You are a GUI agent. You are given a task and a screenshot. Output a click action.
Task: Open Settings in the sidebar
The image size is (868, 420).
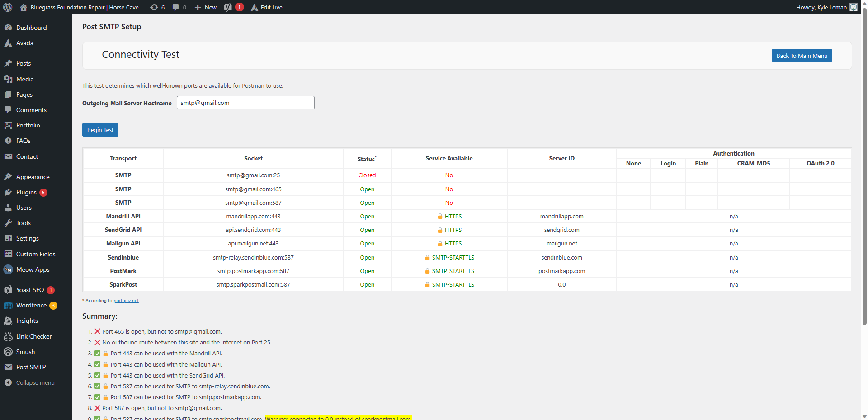point(27,238)
